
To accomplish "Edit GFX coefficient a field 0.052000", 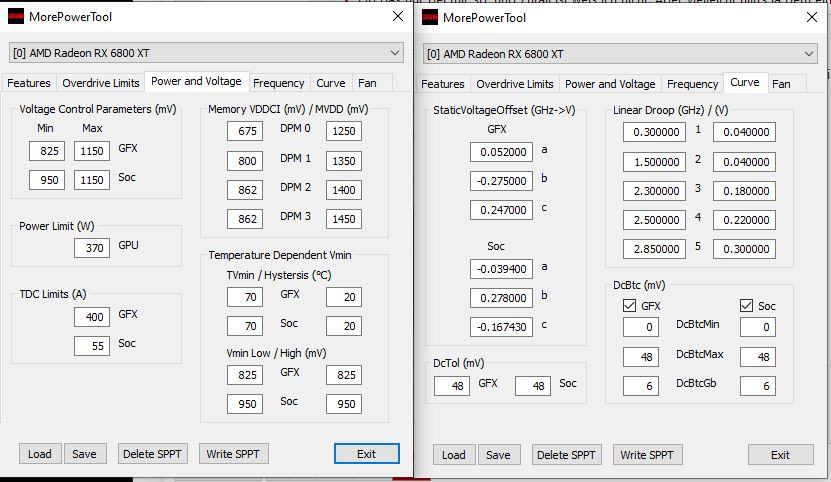I will 501,152.
